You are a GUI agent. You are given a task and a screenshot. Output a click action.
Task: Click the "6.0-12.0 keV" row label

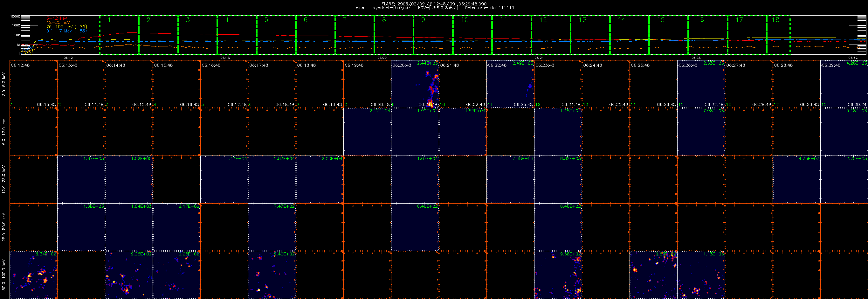point(4,132)
